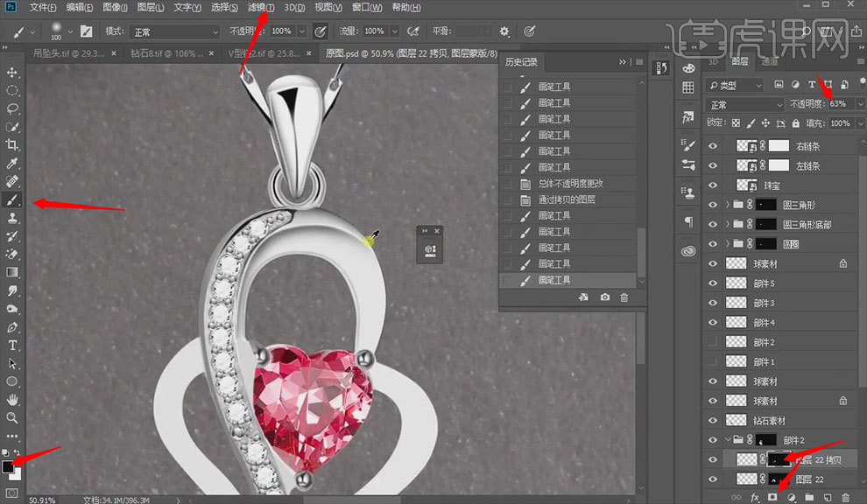Click the Add layer mask icon

[772, 496]
